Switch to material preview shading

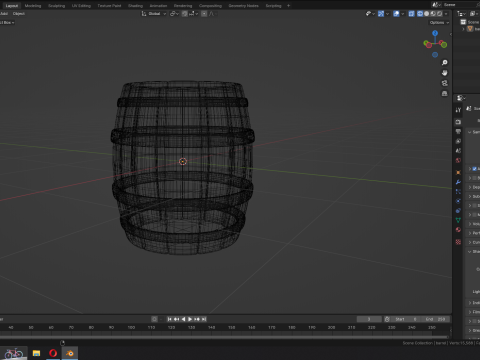(433, 14)
